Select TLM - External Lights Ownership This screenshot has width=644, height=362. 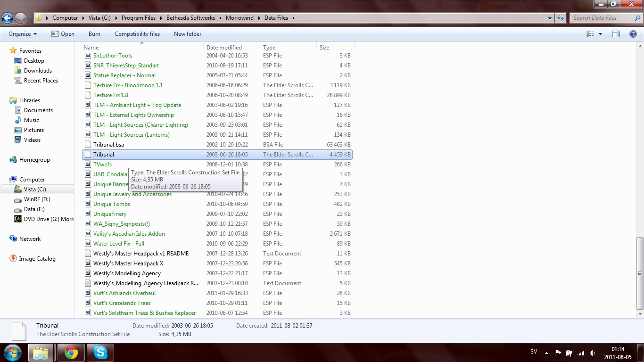coord(133,115)
